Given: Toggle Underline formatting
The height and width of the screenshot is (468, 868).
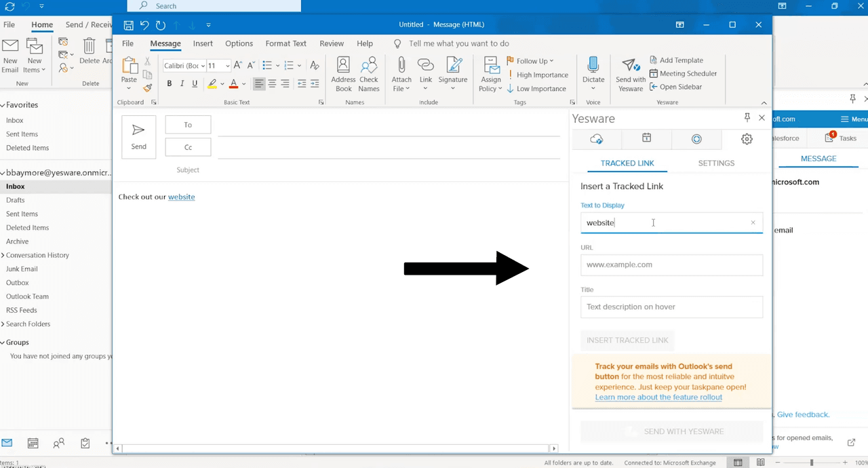Looking at the screenshot, I should point(195,84).
